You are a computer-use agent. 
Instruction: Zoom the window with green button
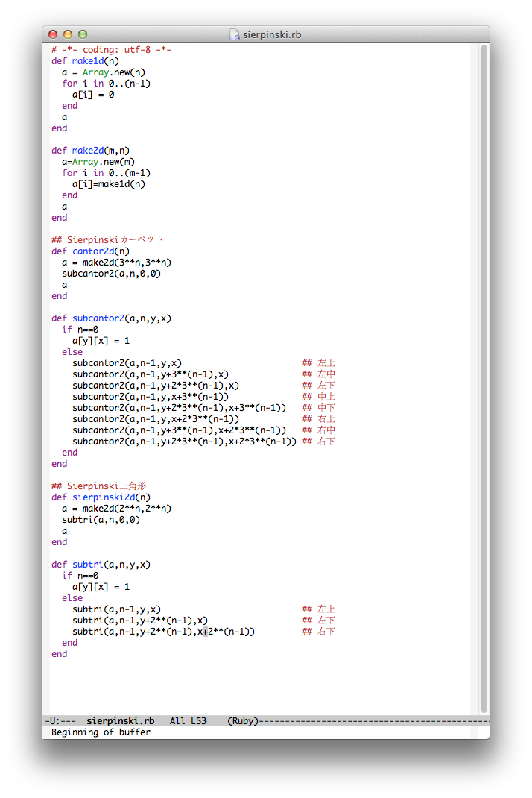pyautogui.click(x=83, y=34)
